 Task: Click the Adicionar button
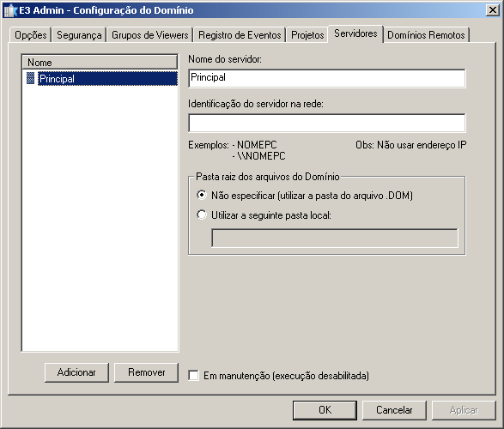pyautogui.click(x=76, y=372)
